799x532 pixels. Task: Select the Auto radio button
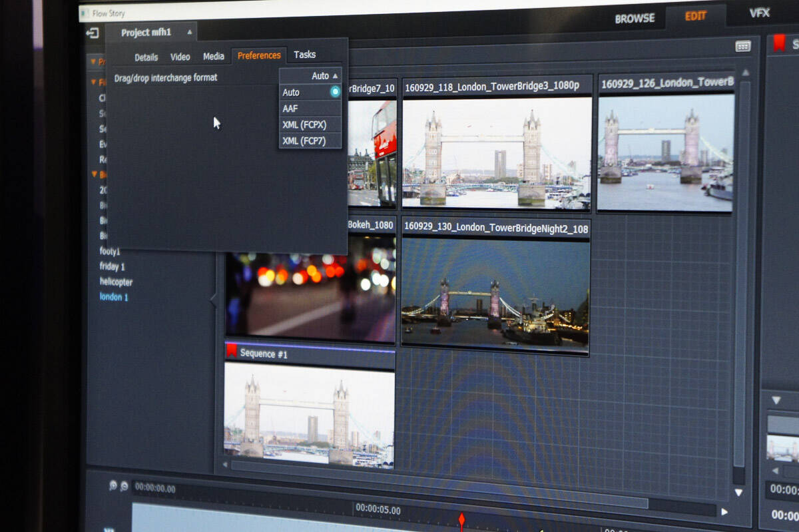point(335,92)
